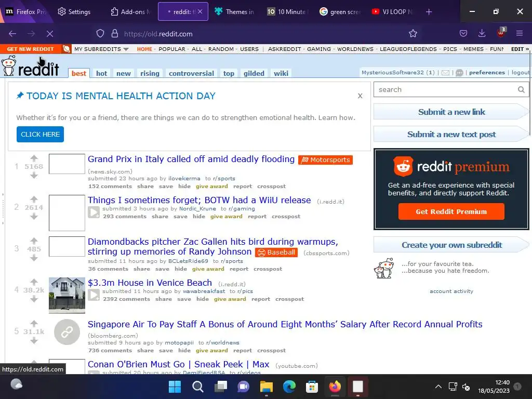The image size is (532, 399).
Task: Click the Motorsports flair tag
Action: pyautogui.click(x=325, y=160)
